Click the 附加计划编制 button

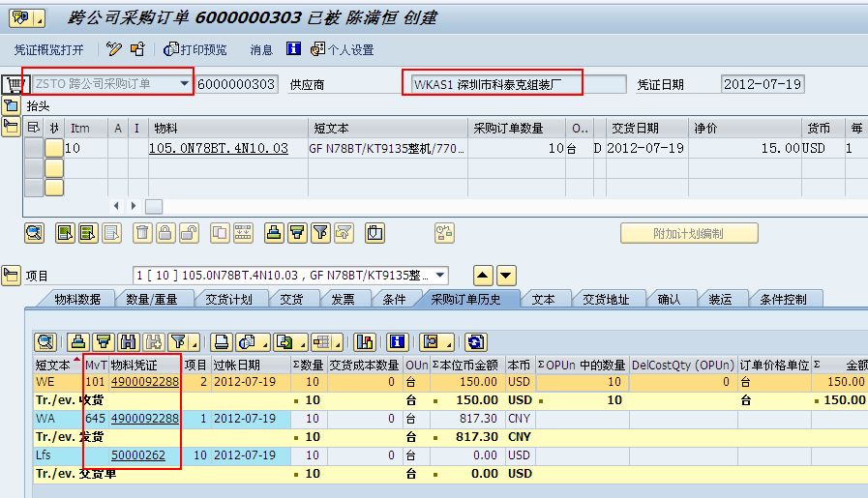pyautogui.click(x=689, y=233)
